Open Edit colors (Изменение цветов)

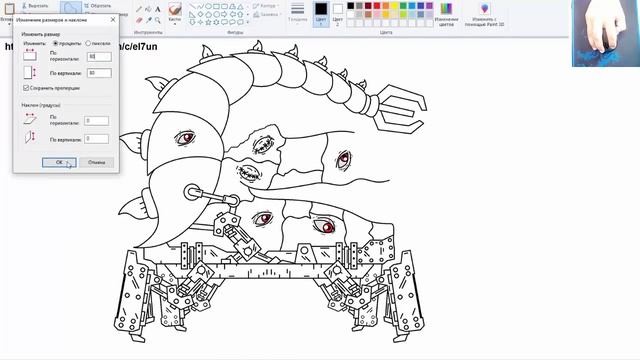coord(446,15)
